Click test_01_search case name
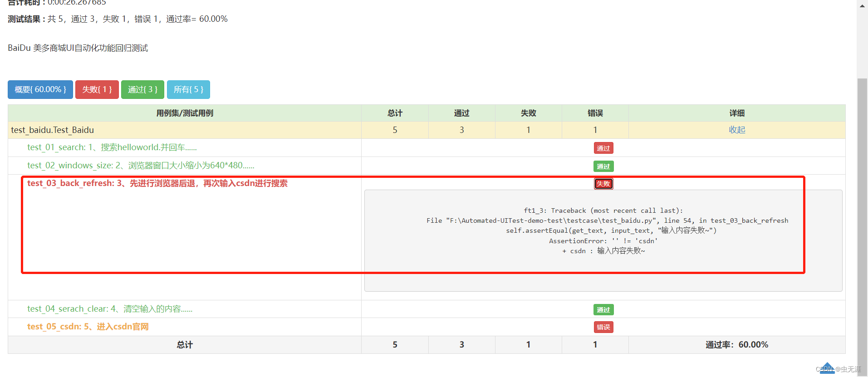Image resolution: width=868 pixels, height=377 pixels. pos(112,147)
